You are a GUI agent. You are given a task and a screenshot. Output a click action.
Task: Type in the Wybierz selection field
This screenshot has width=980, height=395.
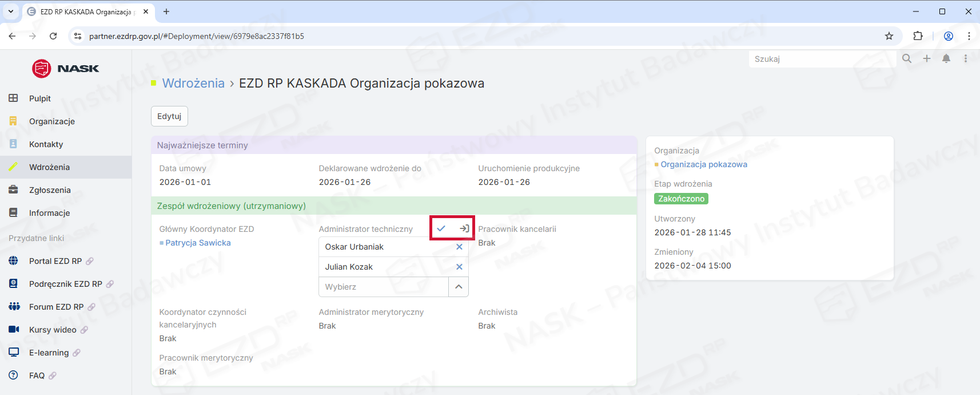[x=383, y=287]
